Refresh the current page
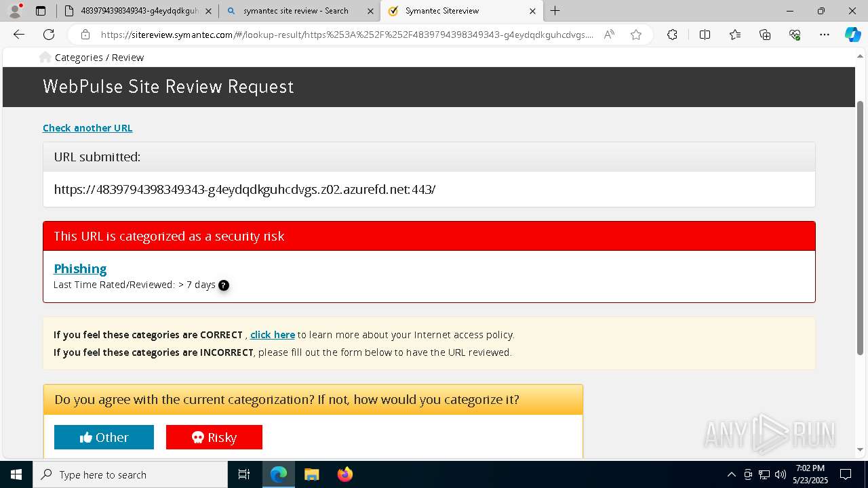Viewport: 868px width, 488px height. 49,35
